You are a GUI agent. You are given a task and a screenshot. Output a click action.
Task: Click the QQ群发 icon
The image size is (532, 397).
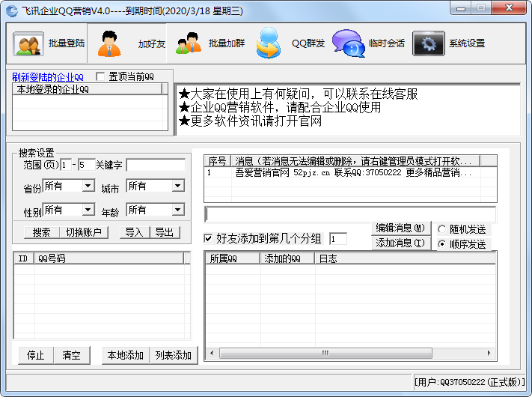pos(268,43)
